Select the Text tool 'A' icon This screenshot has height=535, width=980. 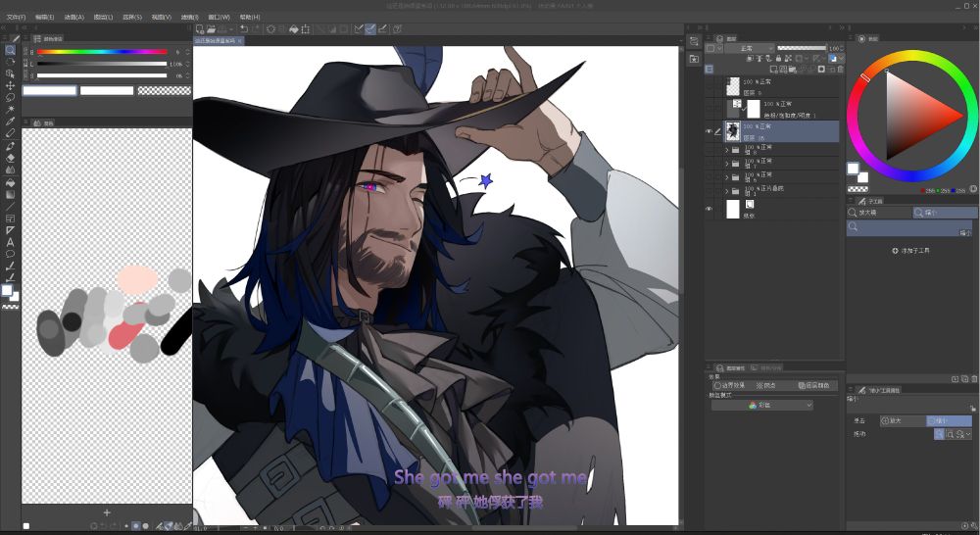[10, 242]
